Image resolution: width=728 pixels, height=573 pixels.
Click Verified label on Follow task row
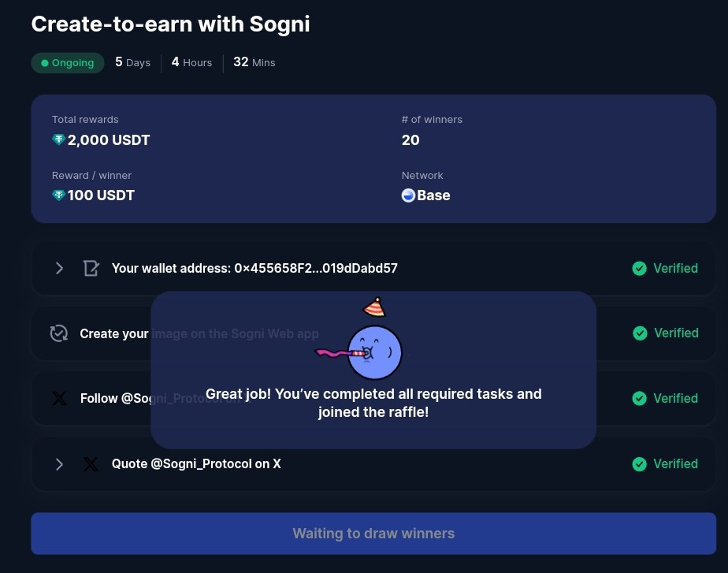coord(675,398)
